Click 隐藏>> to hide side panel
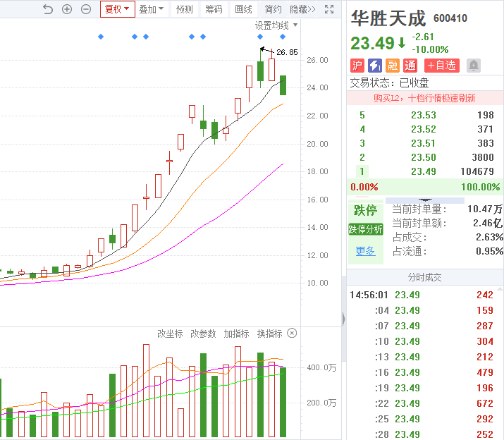Image resolution: width=504 pixels, height=440 pixels. click(302, 9)
